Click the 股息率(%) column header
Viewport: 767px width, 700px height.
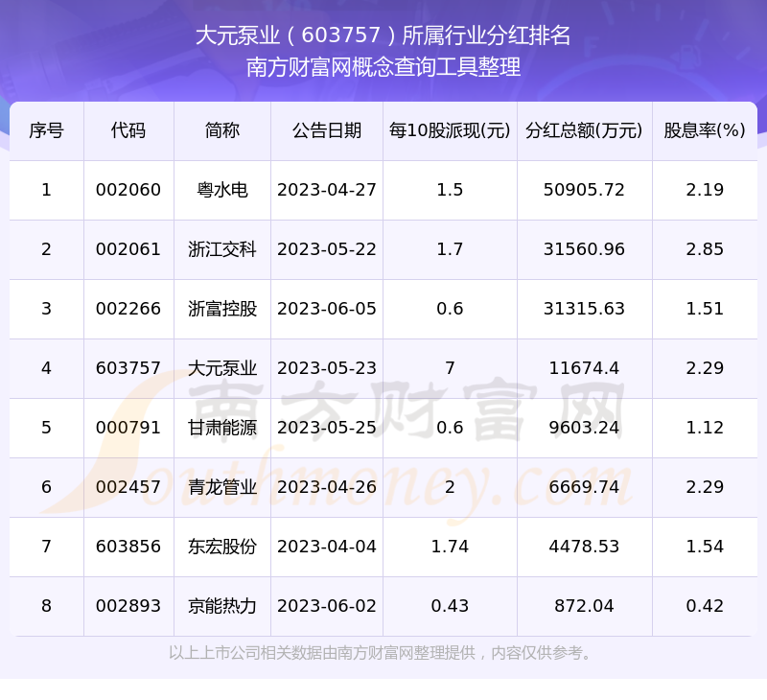click(x=705, y=130)
